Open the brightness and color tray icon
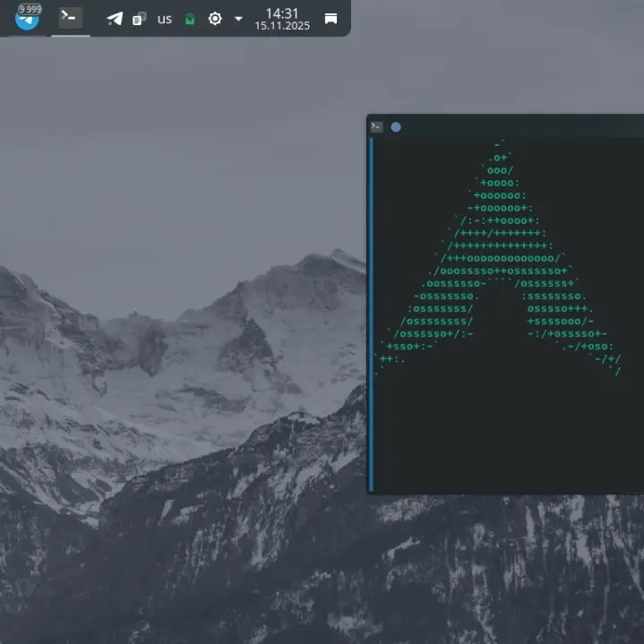The height and width of the screenshot is (644, 644). point(215,19)
